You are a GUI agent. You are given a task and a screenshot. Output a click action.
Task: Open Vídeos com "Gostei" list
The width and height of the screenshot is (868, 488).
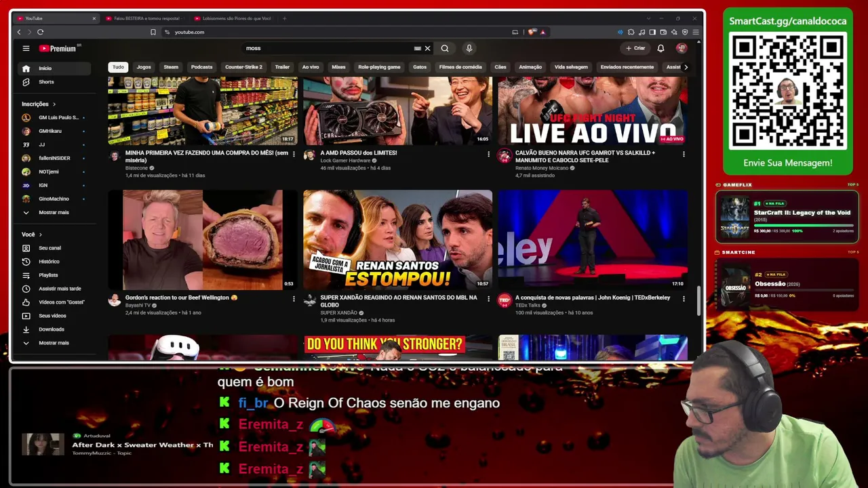click(x=54, y=302)
